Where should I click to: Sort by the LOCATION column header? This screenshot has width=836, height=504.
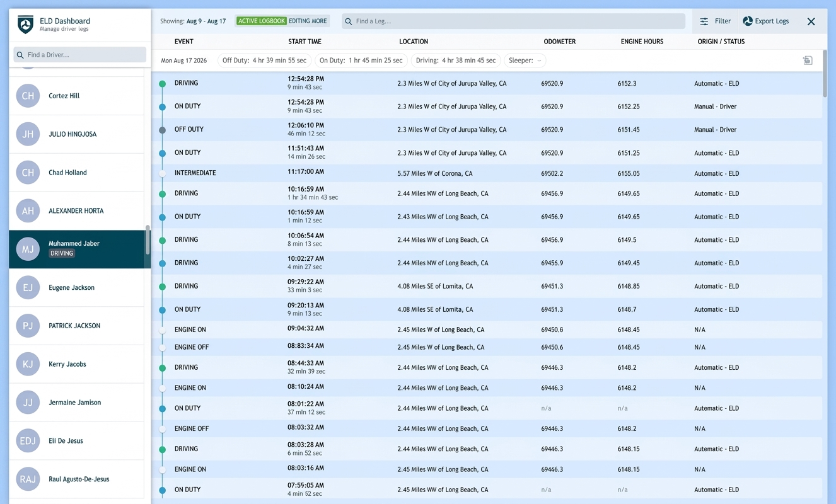click(414, 42)
